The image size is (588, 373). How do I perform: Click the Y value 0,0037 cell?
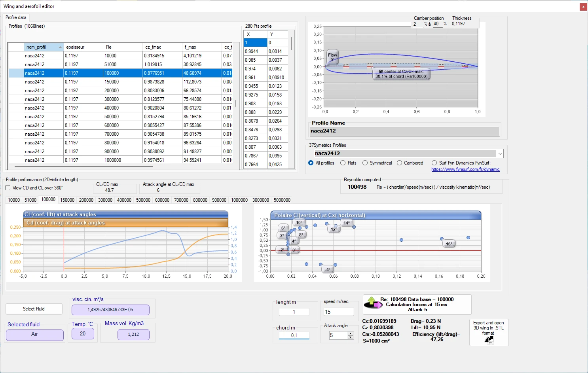click(x=277, y=60)
